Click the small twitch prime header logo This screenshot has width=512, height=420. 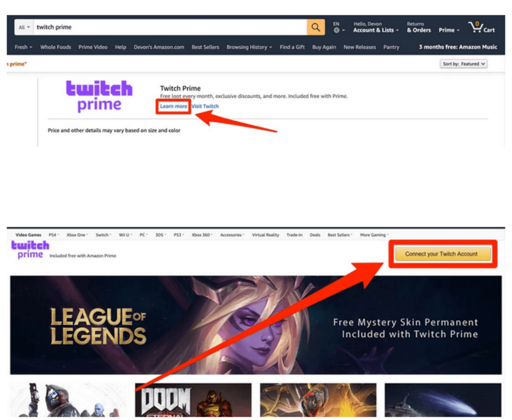pos(30,250)
